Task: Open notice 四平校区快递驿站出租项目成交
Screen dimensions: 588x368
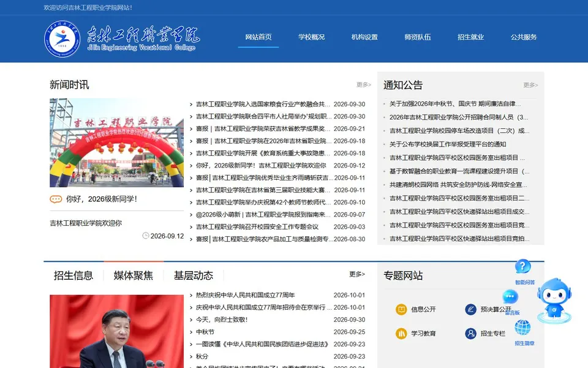Action: tap(459, 212)
